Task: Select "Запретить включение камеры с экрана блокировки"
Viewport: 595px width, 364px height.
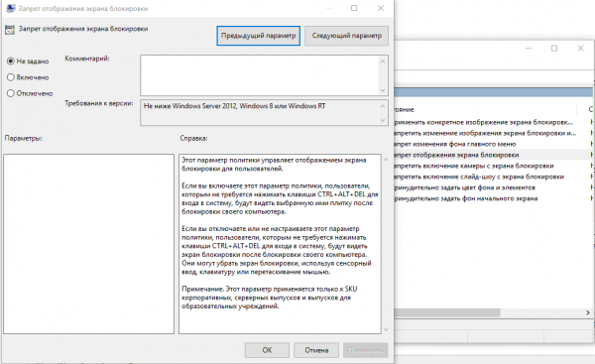Action: click(x=474, y=166)
